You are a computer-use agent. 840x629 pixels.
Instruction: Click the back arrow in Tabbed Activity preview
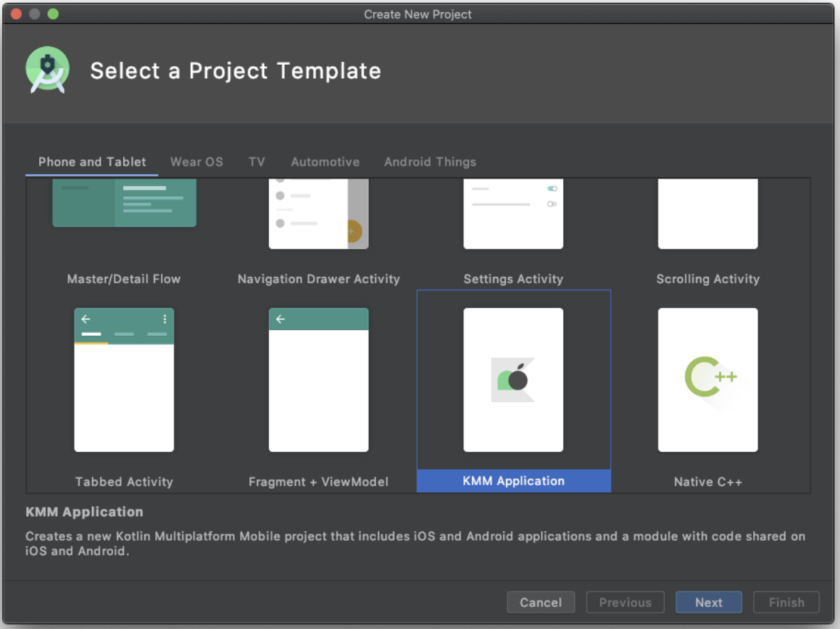85,319
